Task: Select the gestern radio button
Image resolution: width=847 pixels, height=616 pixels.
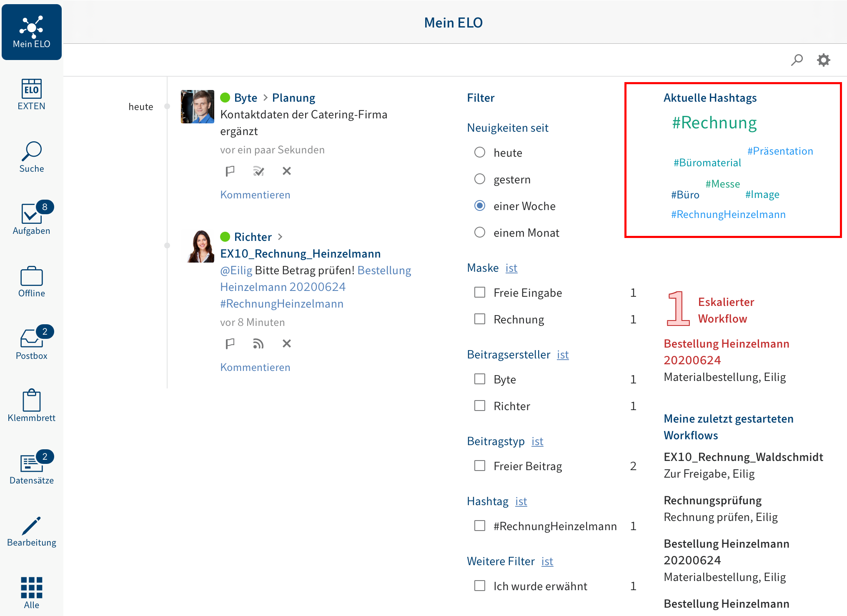Action: click(480, 179)
